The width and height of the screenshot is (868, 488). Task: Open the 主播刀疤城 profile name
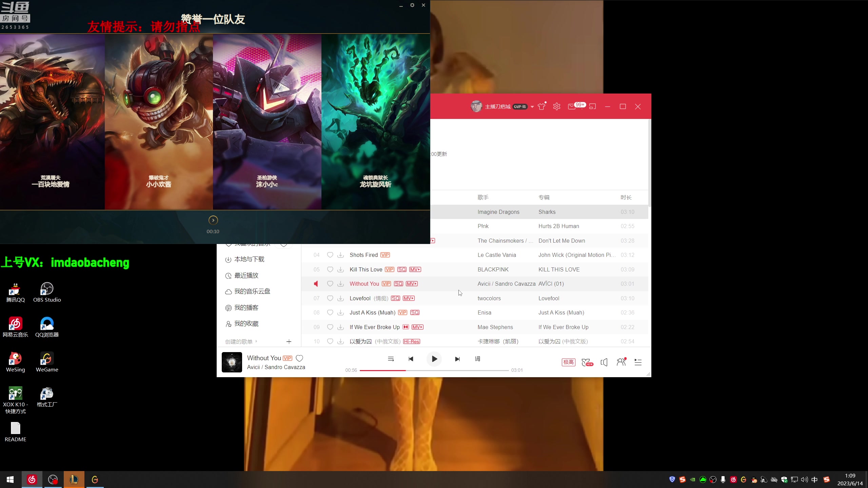pos(498,107)
